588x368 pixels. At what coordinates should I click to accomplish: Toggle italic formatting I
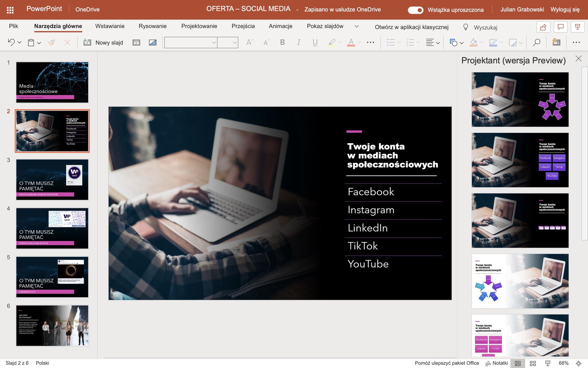[x=299, y=42]
